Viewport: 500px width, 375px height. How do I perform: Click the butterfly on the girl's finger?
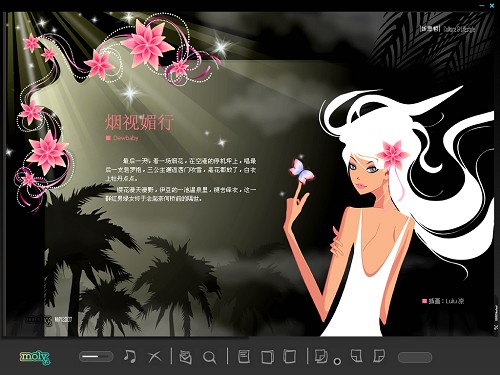coord(302,171)
